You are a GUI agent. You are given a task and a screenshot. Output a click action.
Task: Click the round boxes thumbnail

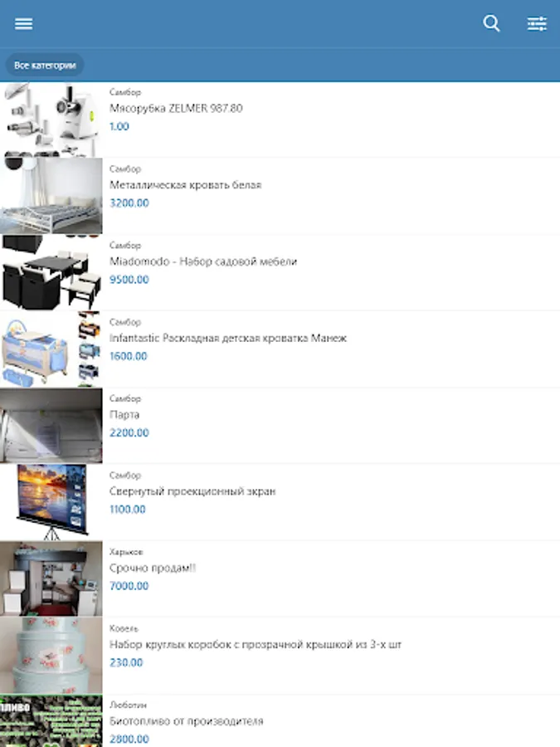(x=51, y=656)
